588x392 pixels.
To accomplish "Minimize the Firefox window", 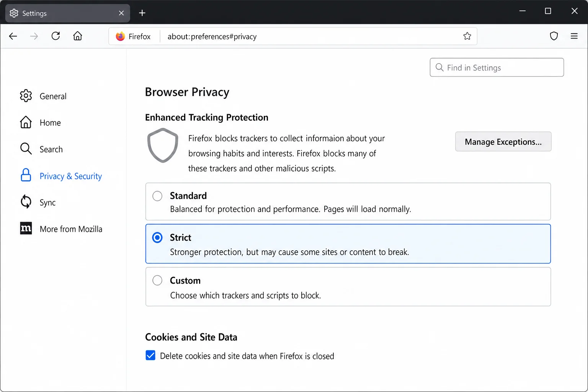I will click(522, 11).
